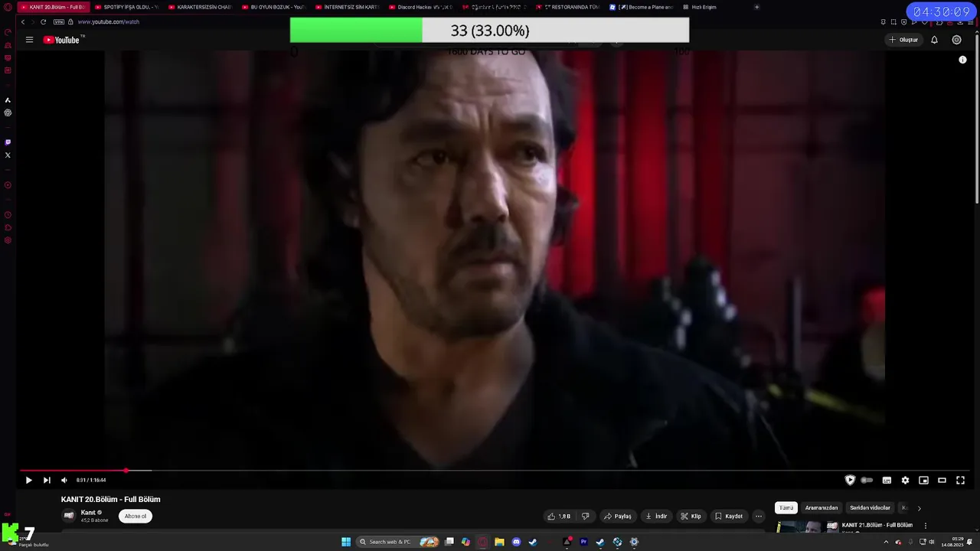Save the video with Kaydet
980x551 pixels.
coord(728,516)
